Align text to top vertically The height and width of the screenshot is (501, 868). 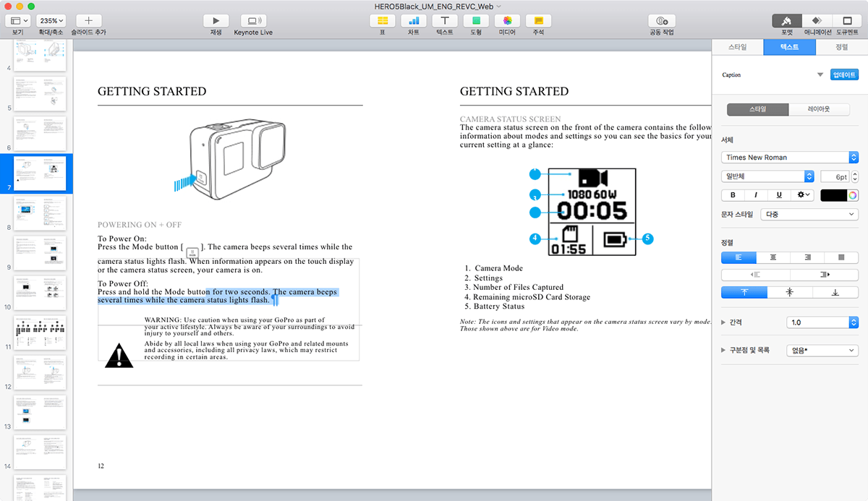[744, 292]
